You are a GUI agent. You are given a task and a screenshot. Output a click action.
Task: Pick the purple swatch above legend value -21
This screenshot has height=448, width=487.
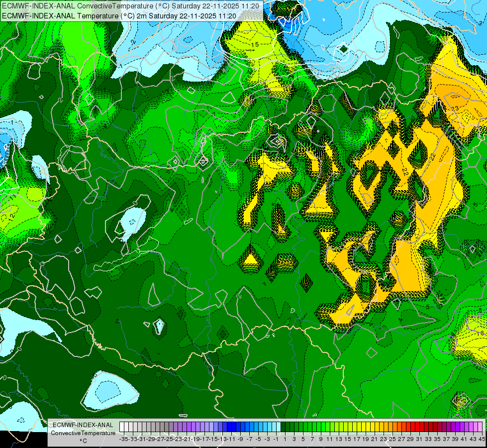point(184,427)
